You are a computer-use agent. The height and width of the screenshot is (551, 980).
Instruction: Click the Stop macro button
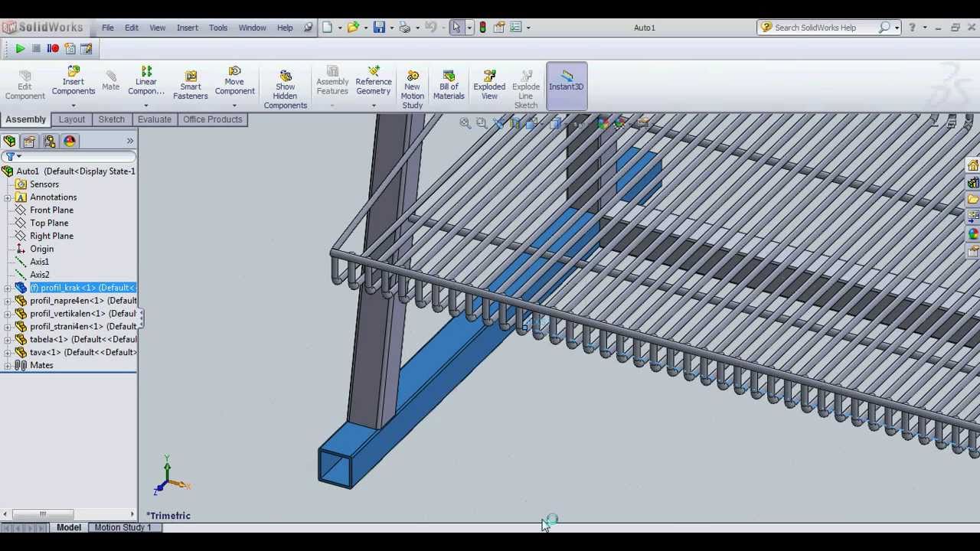point(36,48)
